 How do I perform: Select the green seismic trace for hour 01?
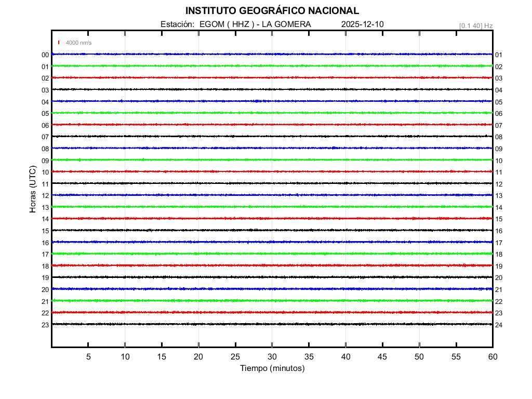272,66
